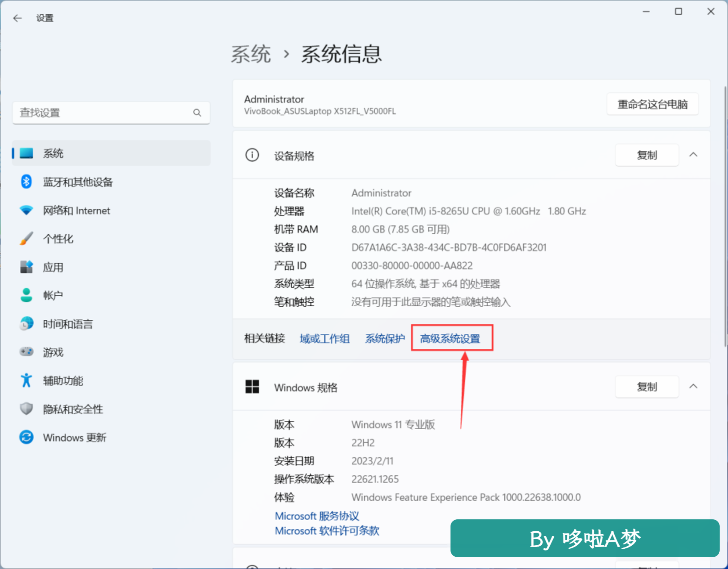The width and height of the screenshot is (728, 569).
Task: Click the Bluetooth icon in sidebar
Action: 26,181
